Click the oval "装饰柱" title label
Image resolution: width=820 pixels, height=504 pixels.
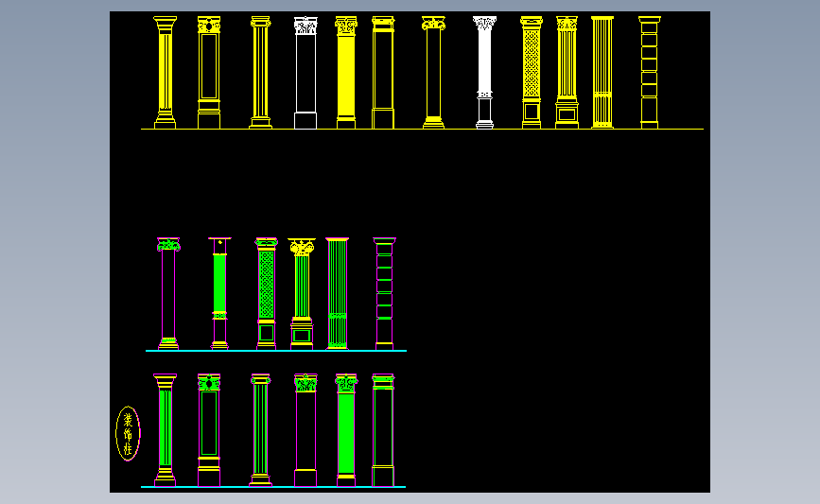coord(128,433)
